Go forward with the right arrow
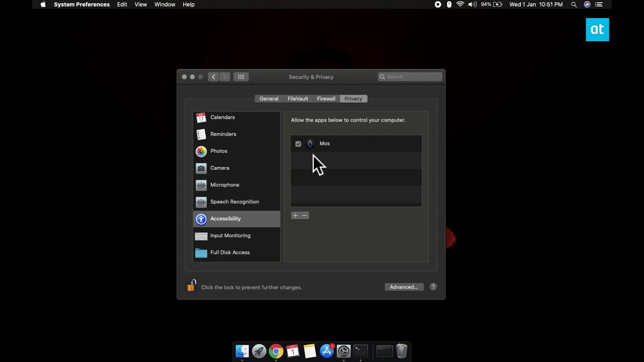The width and height of the screenshot is (644, 362). (225, 77)
